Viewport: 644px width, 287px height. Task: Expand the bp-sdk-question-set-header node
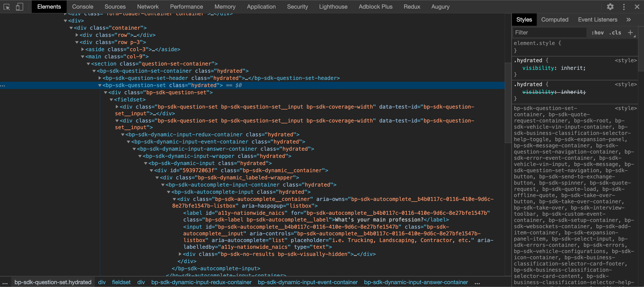(100, 78)
